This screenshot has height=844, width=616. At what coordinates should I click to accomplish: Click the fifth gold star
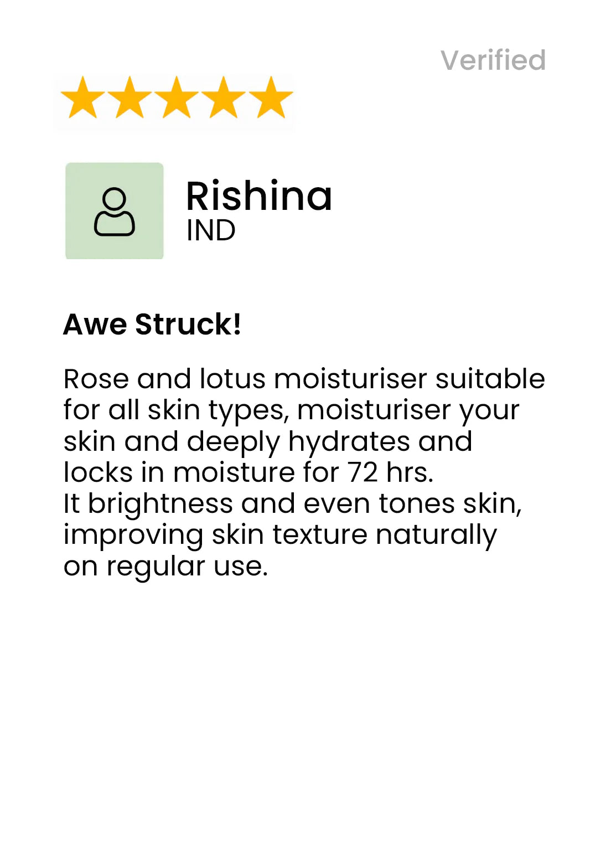click(271, 97)
